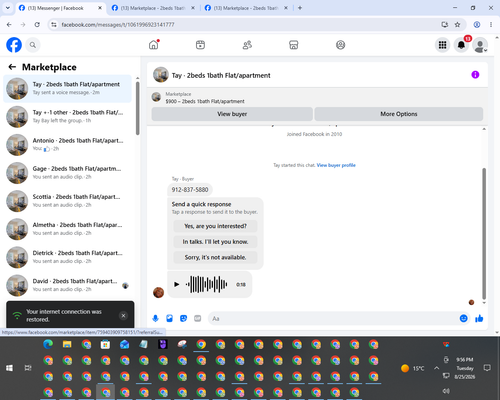Record a voice clip with microphone icon

point(155,318)
